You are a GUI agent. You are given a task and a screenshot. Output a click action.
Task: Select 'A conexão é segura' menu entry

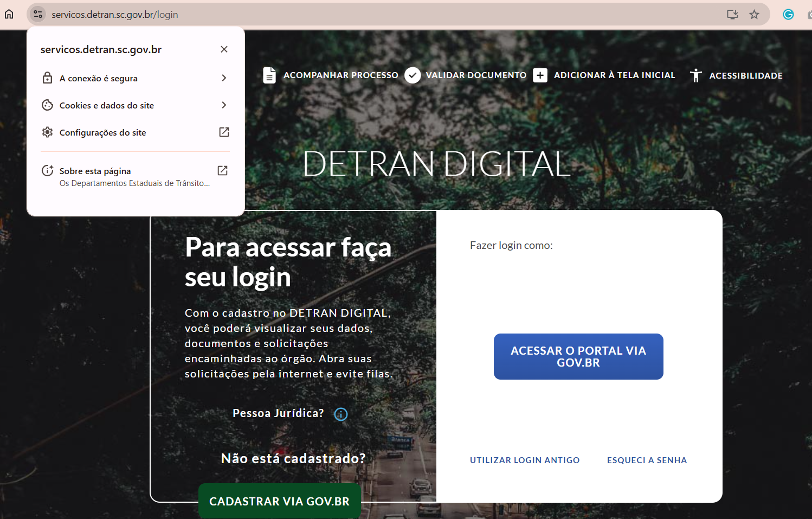click(136, 78)
